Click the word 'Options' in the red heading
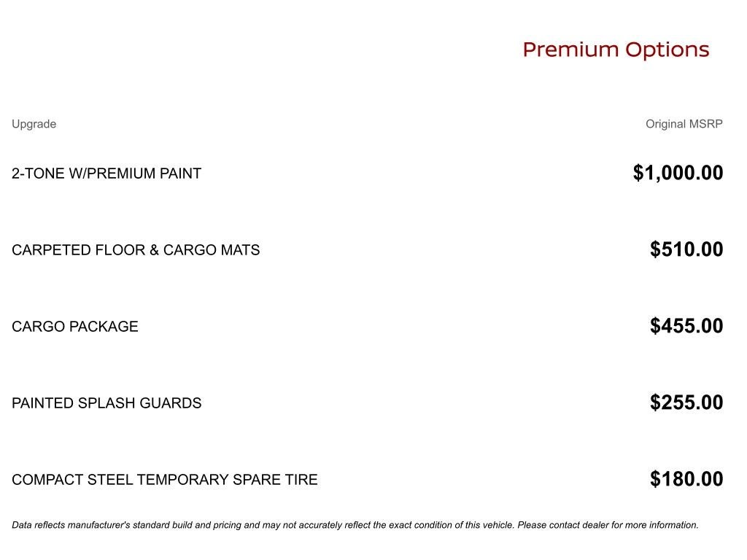 (x=667, y=50)
